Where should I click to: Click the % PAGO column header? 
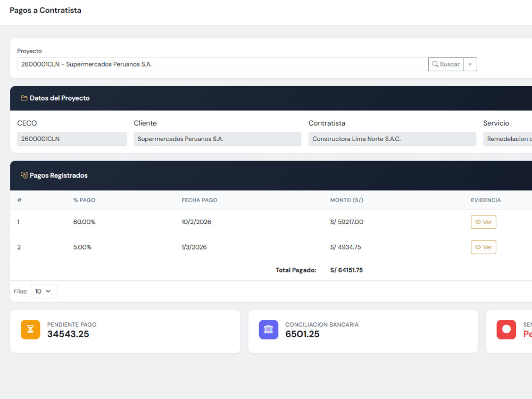click(x=84, y=200)
